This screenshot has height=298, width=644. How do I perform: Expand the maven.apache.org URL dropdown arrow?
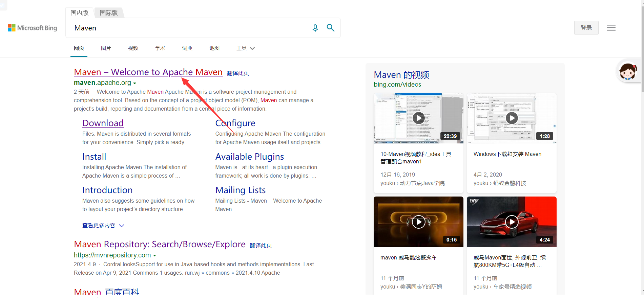pos(135,83)
